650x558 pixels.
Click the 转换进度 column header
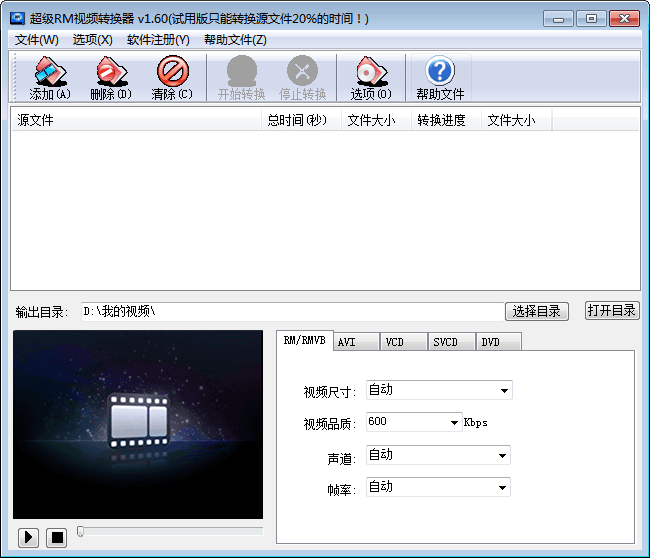coord(446,120)
